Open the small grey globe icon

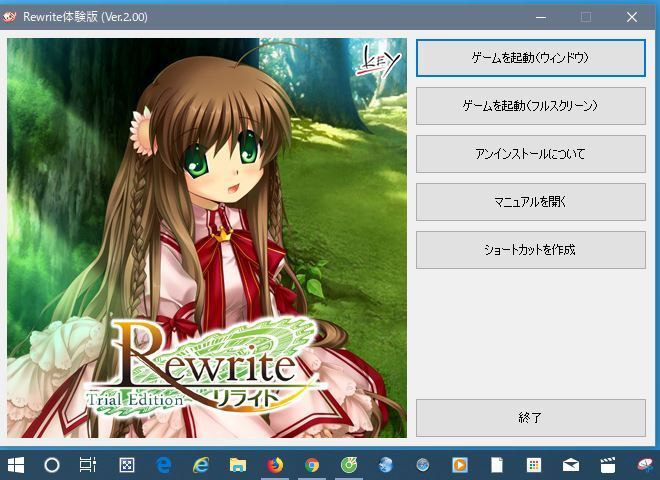pyautogui.click(x=423, y=465)
